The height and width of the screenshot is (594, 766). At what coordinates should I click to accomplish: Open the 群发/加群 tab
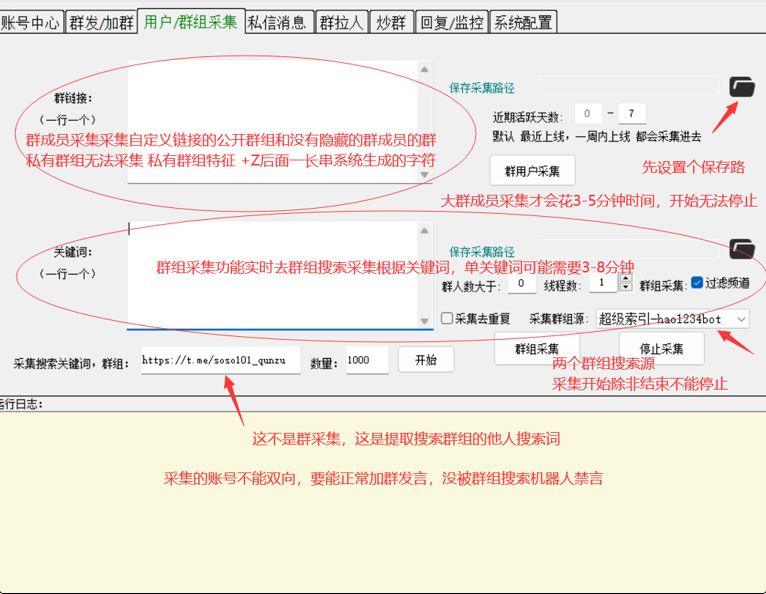101,22
